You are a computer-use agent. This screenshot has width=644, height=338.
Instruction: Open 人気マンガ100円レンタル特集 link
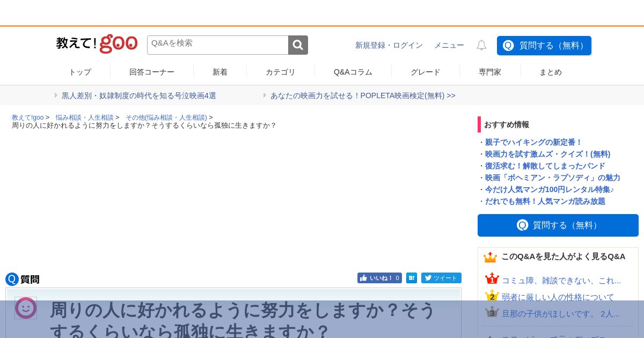pos(550,189)
